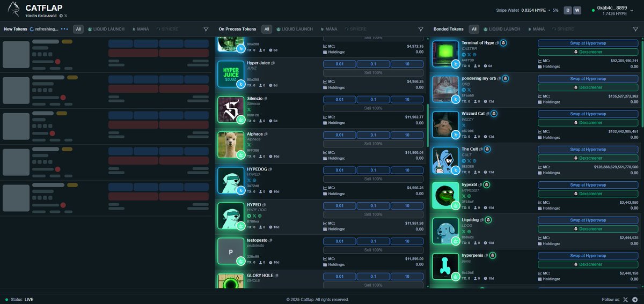Buy 10 of Alphaca
This screenshot has height=304, width=644.
point(407,135)
